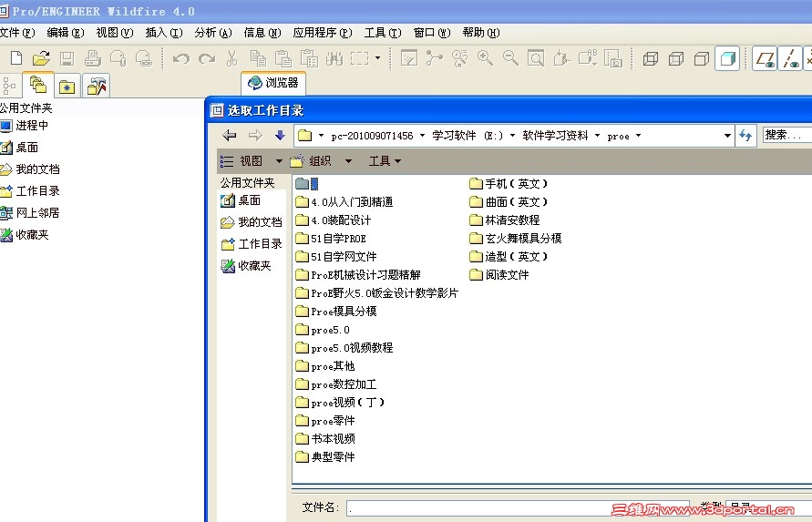
Task: Select folder 典型零件
Action: pos(325,457)
